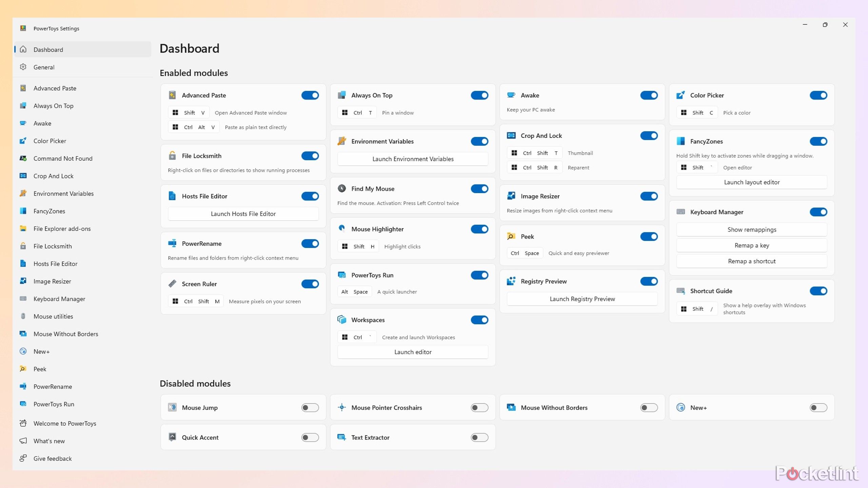
Task: Turn off the Advanced Paste toggle
Action: click(x=310, y=95)
